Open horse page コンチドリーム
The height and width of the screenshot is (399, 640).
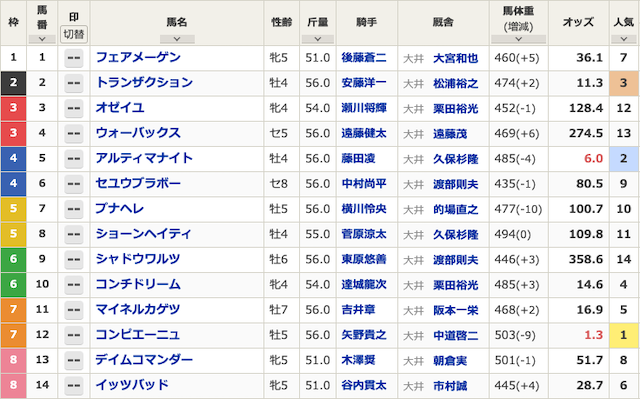(138, 284)
